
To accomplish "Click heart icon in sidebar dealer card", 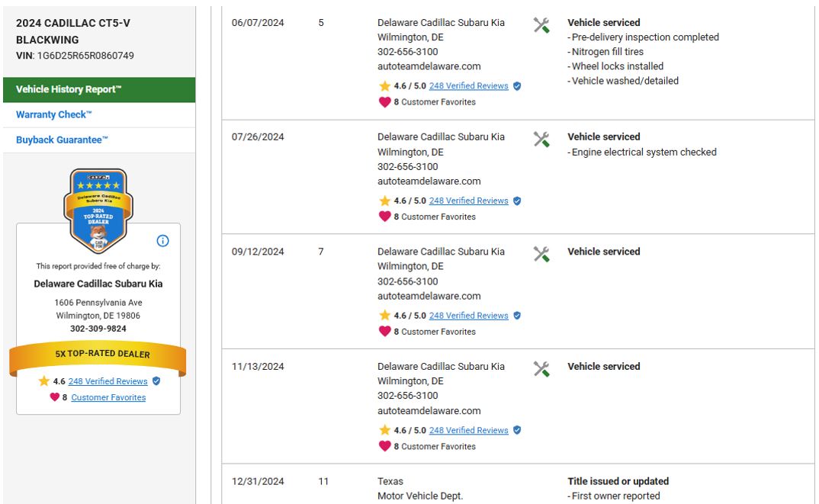I will pyautogui.click(x=54, y=397).
